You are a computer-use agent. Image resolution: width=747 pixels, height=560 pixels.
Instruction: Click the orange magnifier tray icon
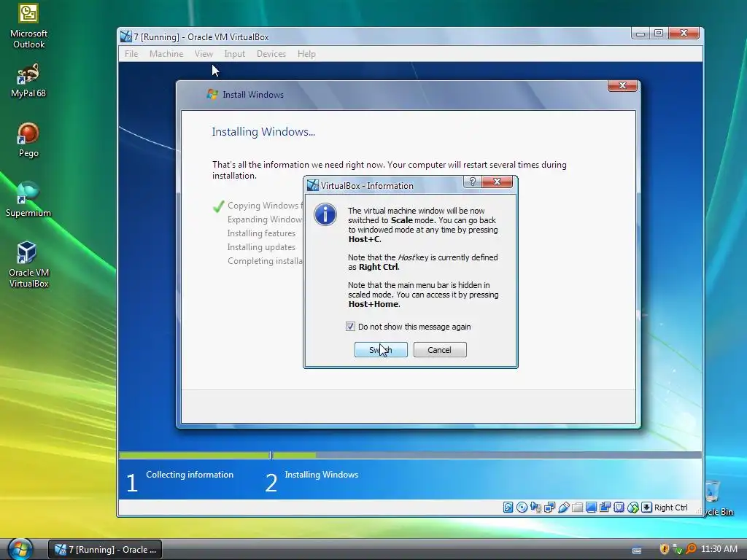tap(691, 549)
